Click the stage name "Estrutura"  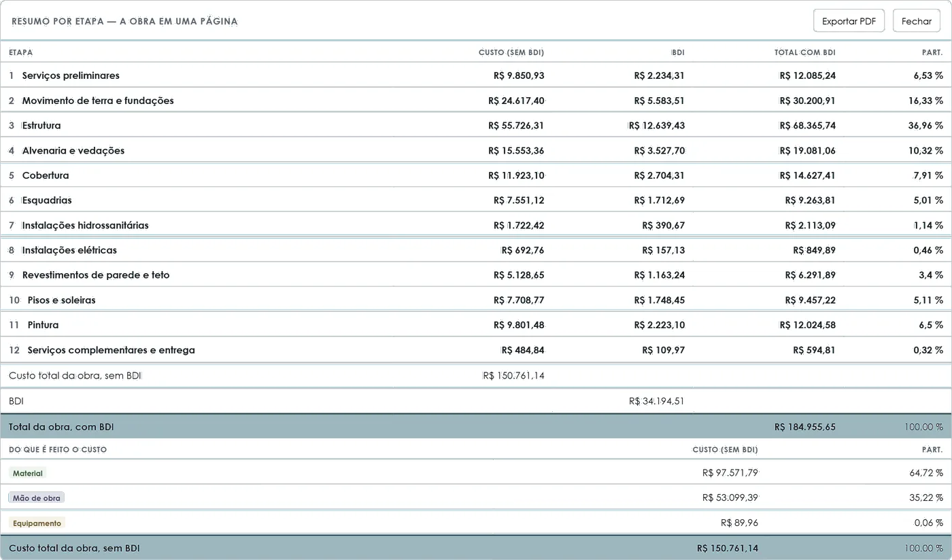(41, 126)
